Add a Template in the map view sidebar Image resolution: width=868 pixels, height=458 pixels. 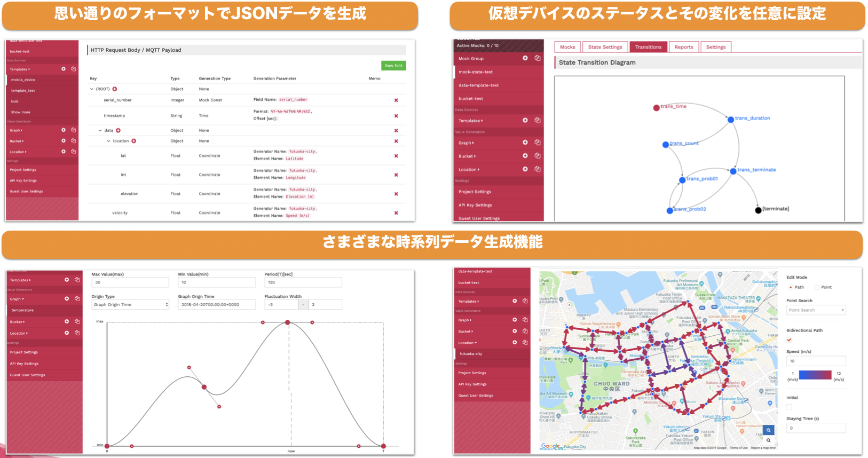point(515,301)
